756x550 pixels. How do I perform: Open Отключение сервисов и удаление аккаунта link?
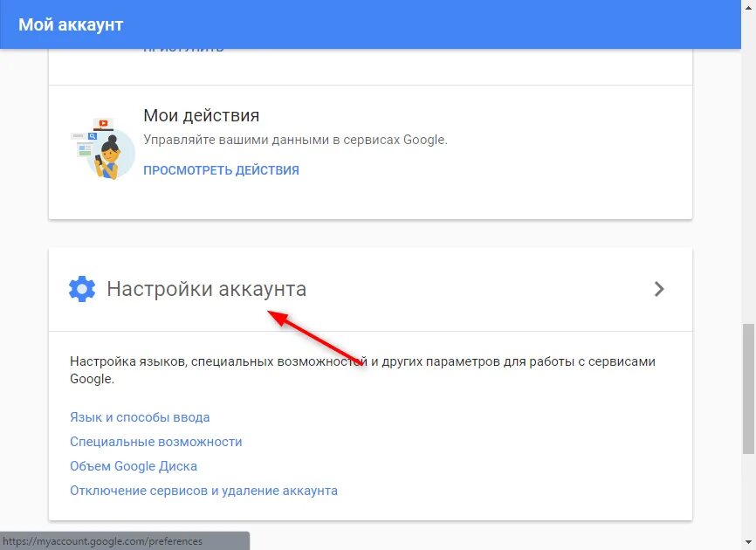203,491
